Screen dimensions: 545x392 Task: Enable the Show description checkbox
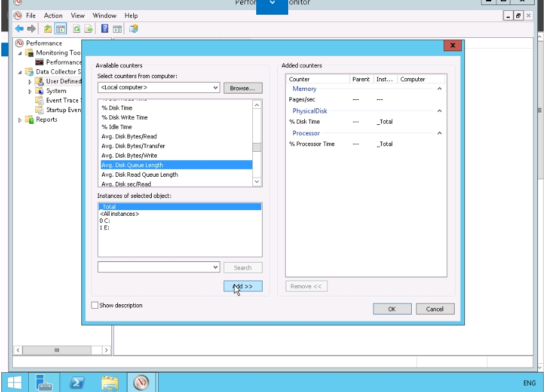click(x=95, y=306)
